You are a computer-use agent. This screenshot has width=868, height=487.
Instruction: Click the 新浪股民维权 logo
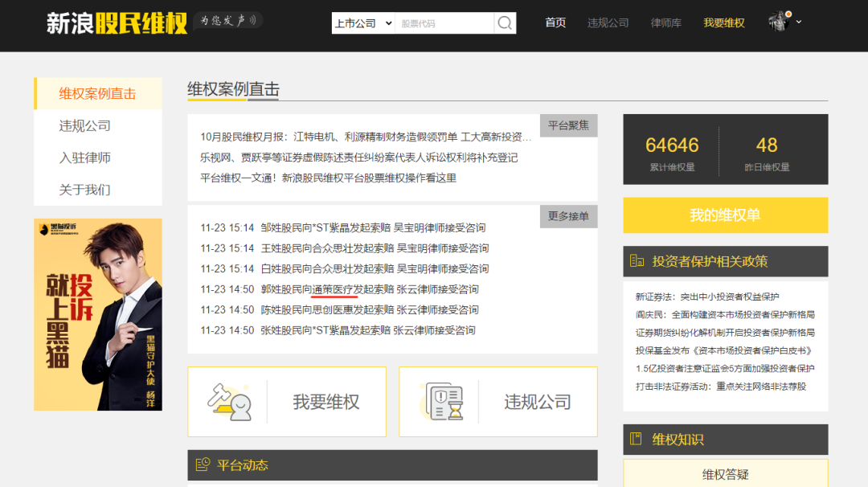tap(117, 23)
